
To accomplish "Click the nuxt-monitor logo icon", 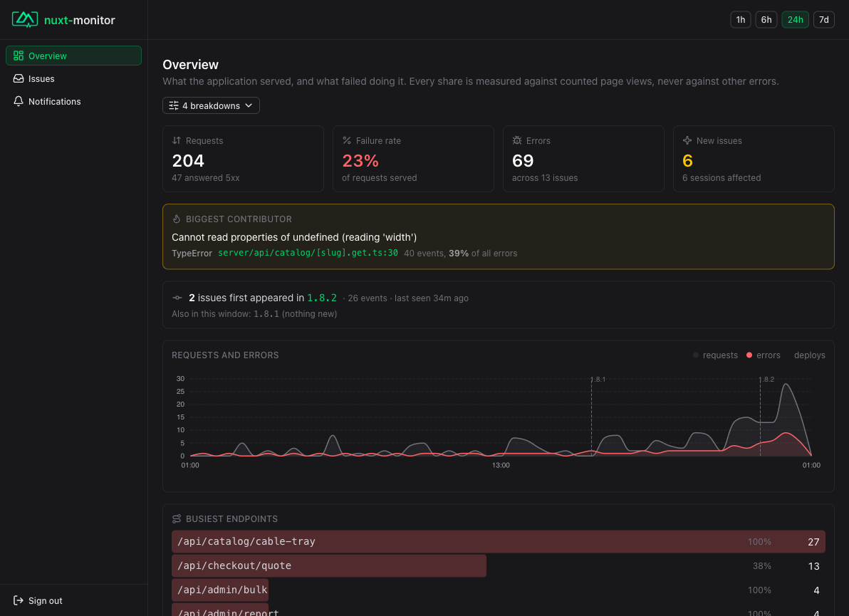I will coord(25,19).
